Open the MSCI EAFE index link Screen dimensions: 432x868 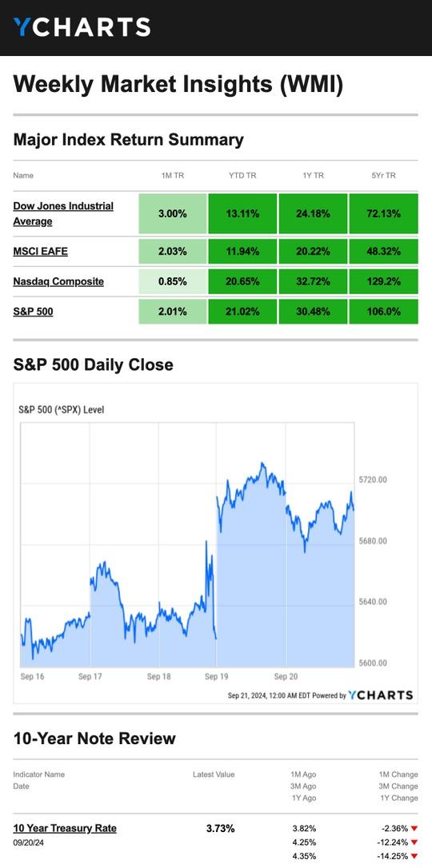[41, 251]
